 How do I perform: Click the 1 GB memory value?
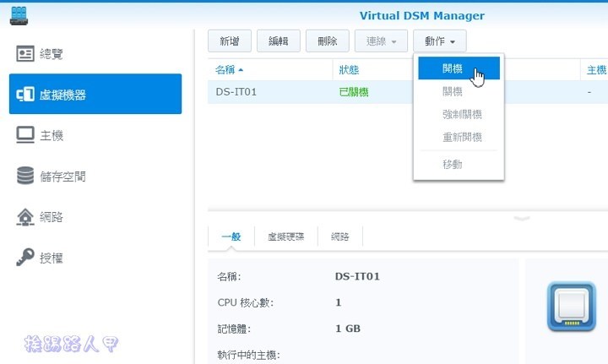click(348, 329)
